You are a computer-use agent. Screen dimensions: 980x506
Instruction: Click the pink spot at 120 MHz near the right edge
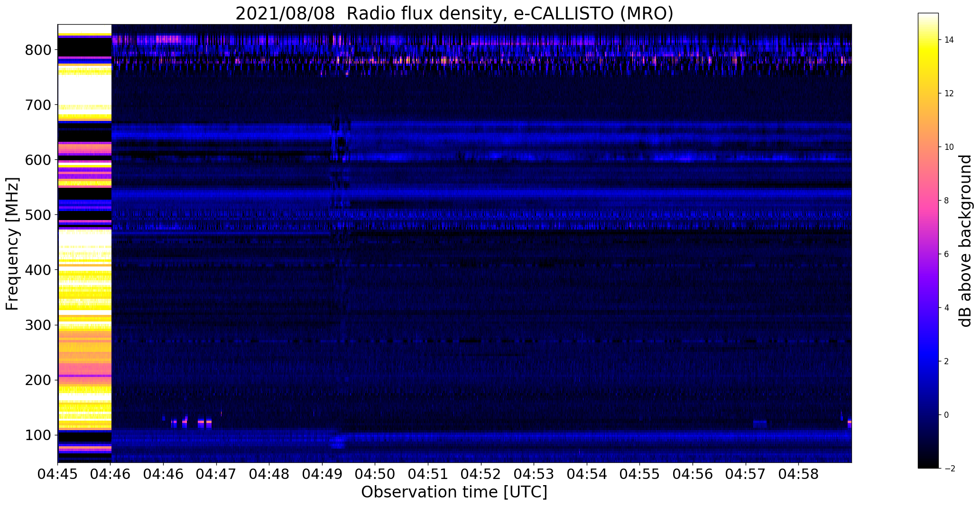click(849, 422)
